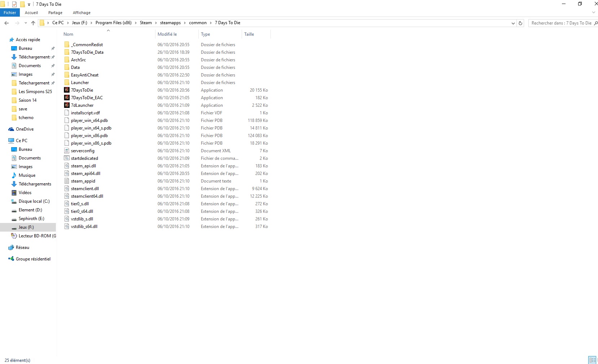
Task: Select the steam_appid text file icon
Action: point(67,181)
